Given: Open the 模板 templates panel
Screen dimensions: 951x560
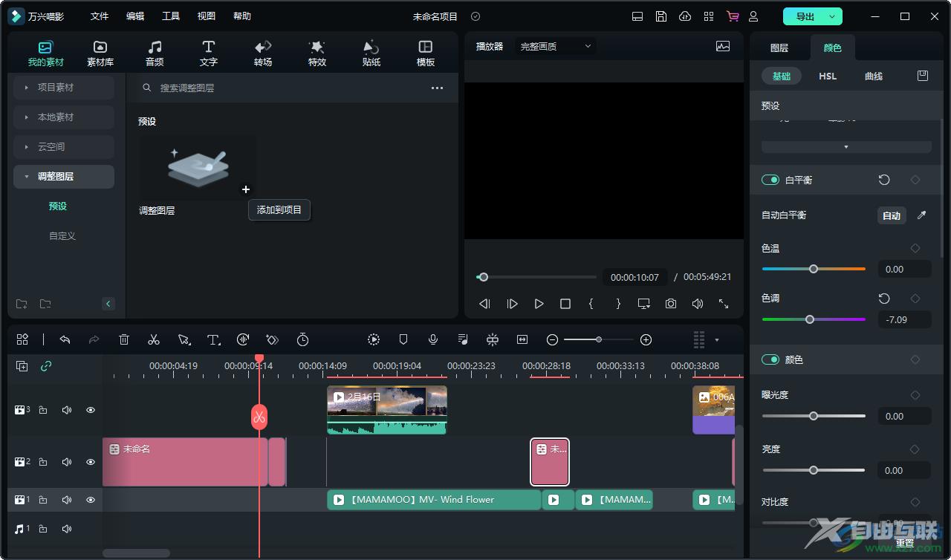Looking at the screenshot, I should click(426, 53).
